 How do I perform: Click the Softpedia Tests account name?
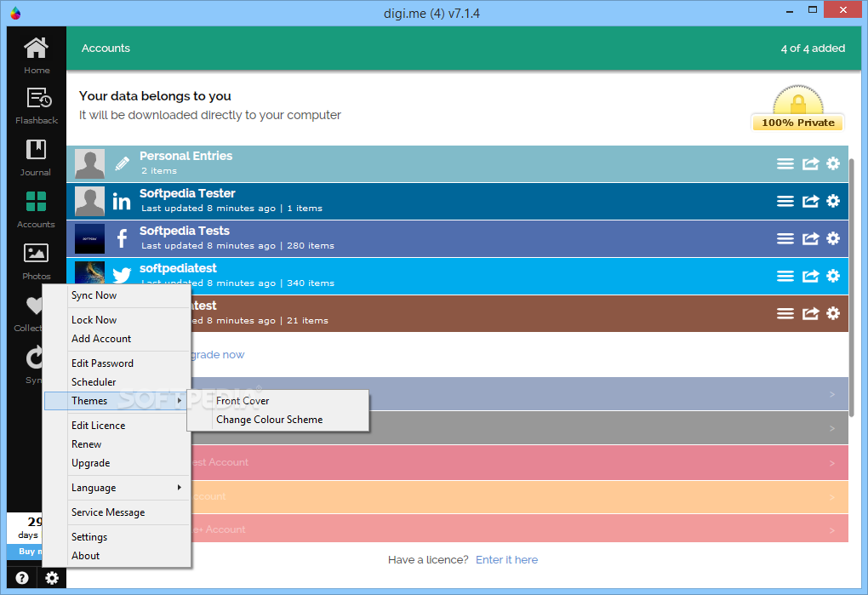[185, 231]
